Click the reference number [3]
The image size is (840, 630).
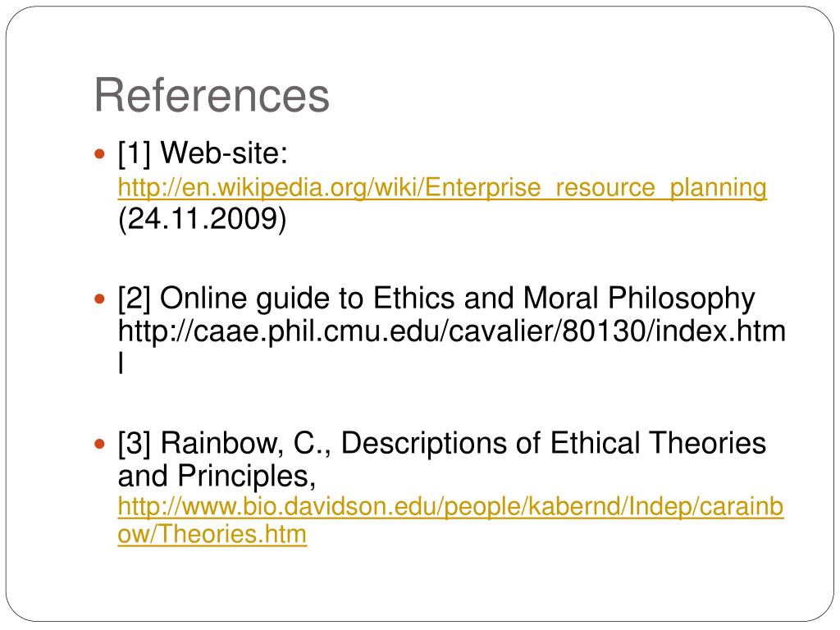(x=135, y=444)
